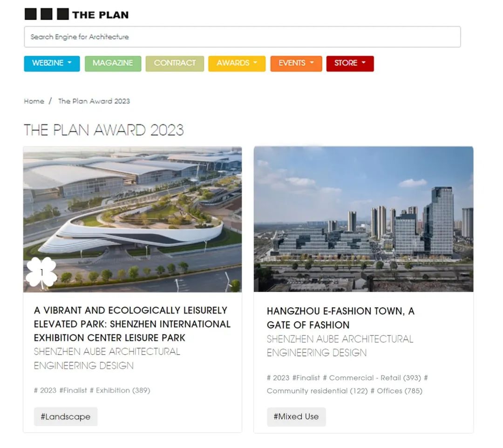
Task: Click Commercial - Retail (393) hashtag
Action: coord(372,378)
